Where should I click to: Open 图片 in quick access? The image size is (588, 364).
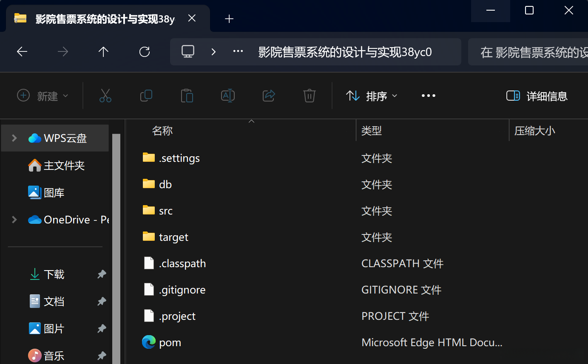(x=47, y=329)
